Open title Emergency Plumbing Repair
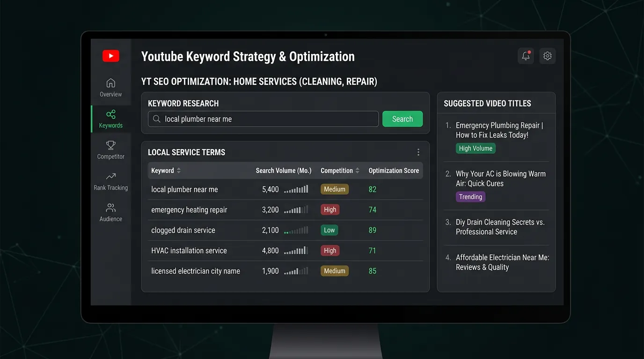 tap(499, 130)
